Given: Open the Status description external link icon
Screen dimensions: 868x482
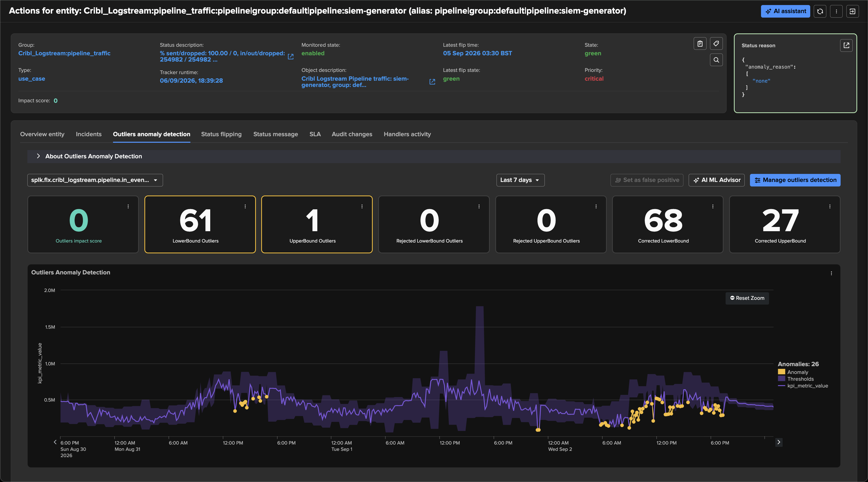Looking at the screenshot, I should pos(291,57).
